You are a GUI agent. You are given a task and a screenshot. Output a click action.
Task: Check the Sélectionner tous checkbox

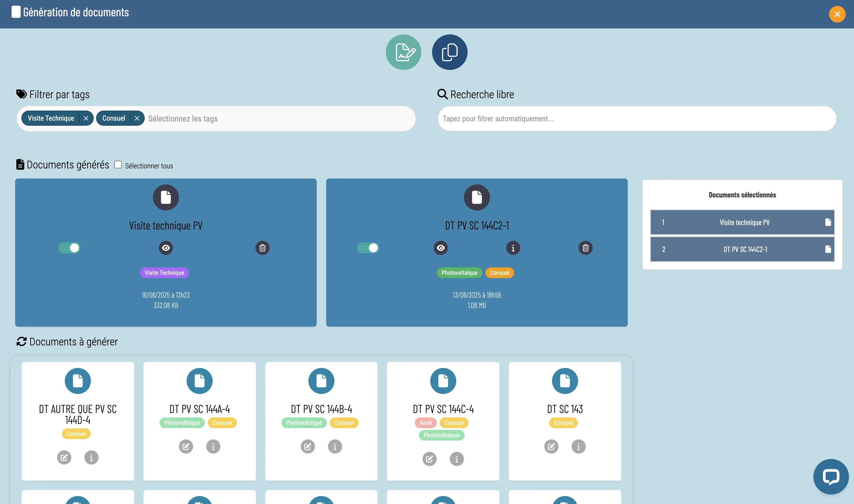(118, 165)
